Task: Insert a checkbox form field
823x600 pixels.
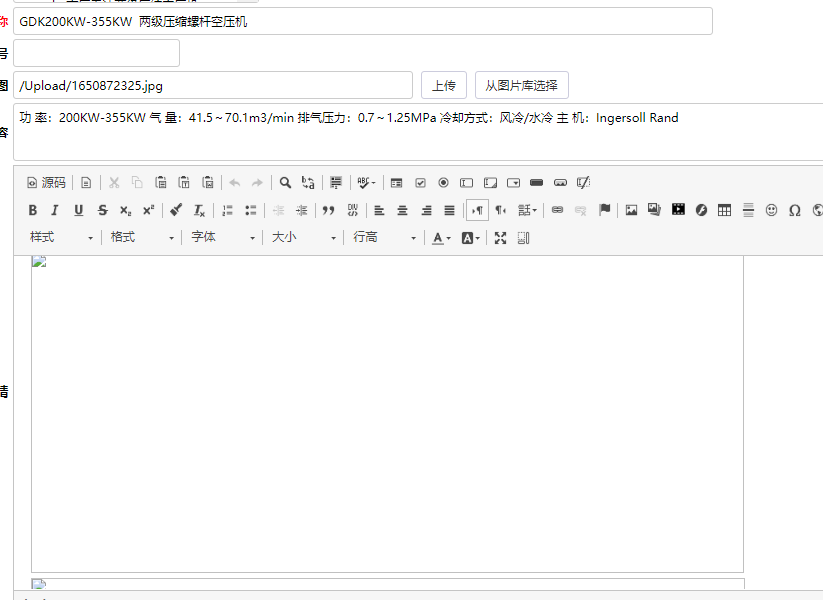Action: (x=420, y=183)
